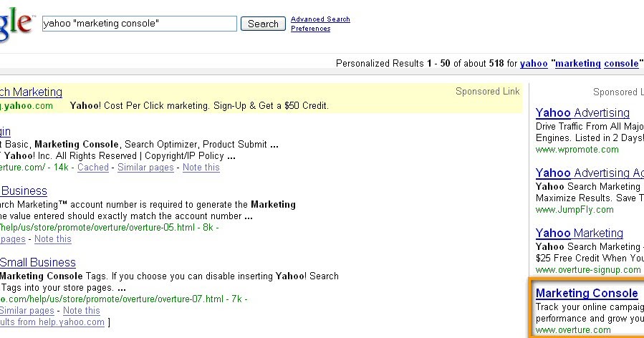Open the 'Yahoo Advertising Ag' JumpFly ad title
Image resolution: width=644 pixels, height=338 pixels.
(590, 173)
